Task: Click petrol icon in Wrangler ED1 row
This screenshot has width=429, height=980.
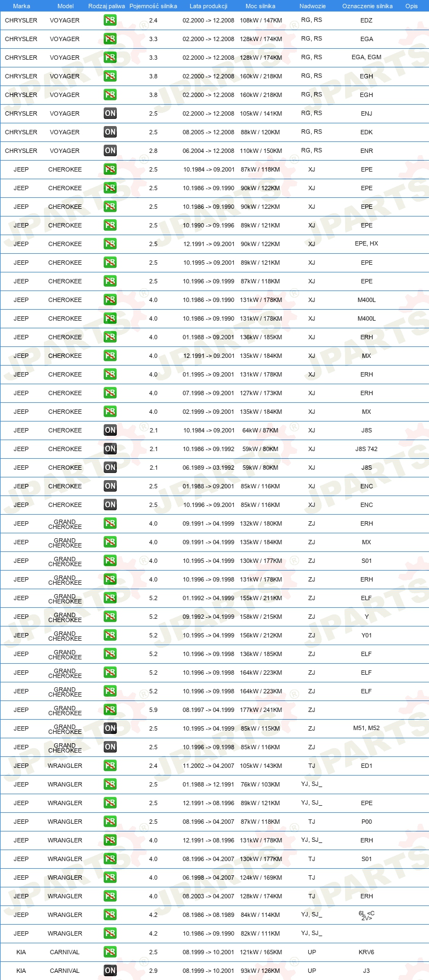Action: [110, 766]
